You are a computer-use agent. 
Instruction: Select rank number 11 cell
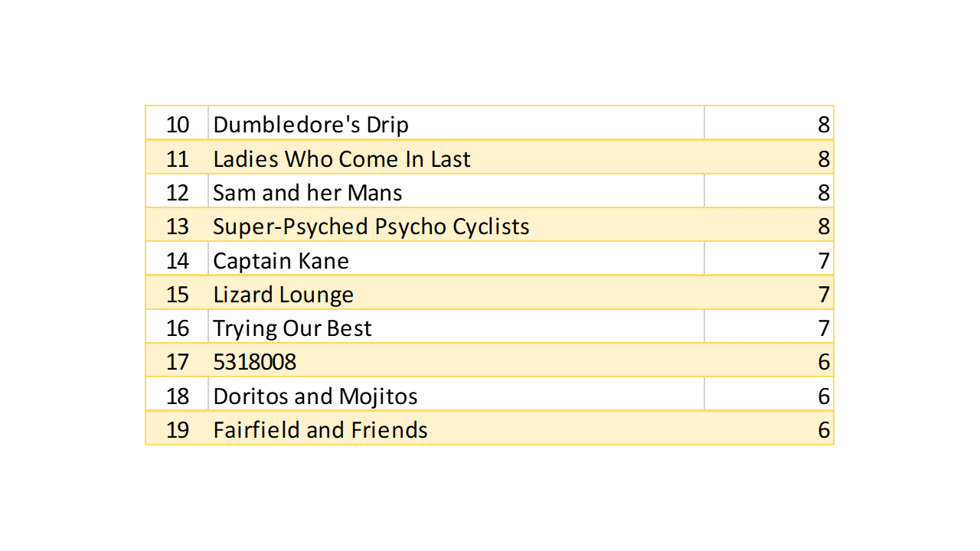click(177, 159)
